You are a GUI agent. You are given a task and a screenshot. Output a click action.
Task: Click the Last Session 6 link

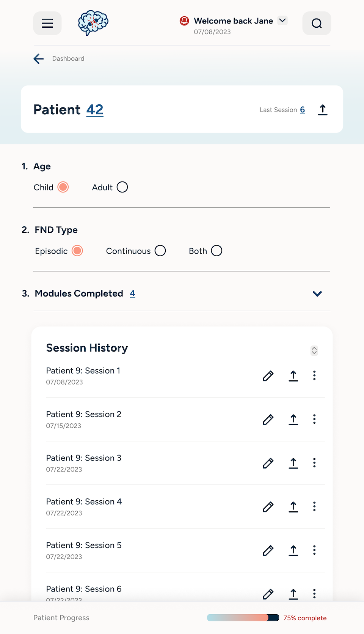coord(302,110)
